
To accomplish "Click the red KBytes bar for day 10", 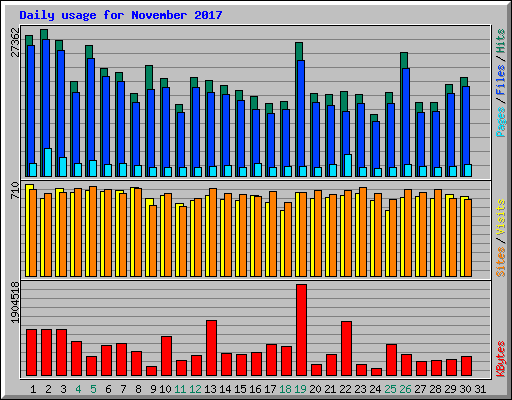I will [x=166, y=356].
